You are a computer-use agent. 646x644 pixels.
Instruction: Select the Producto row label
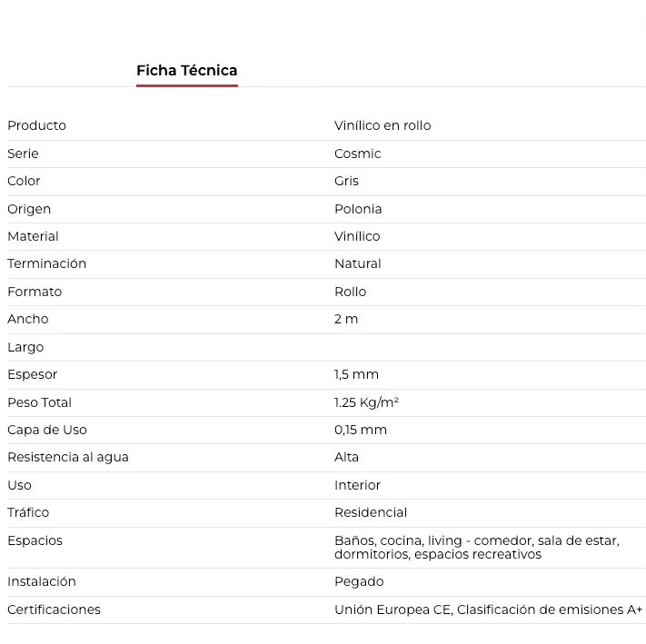click(x=36, y=125)
